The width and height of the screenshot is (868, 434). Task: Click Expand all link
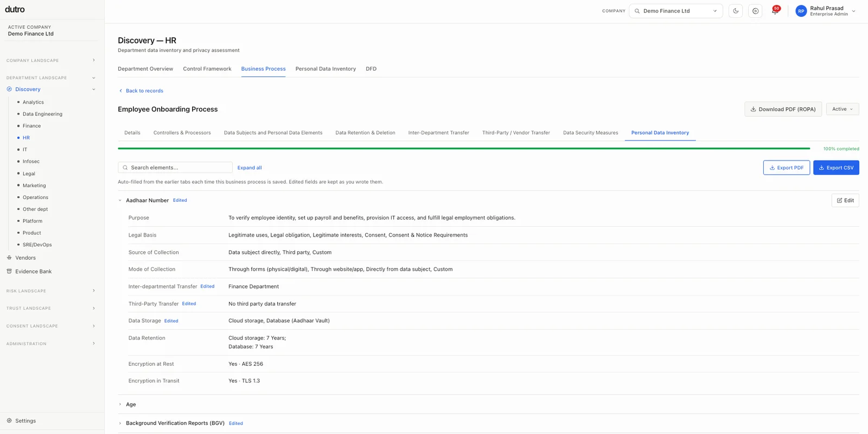[250, 168]
